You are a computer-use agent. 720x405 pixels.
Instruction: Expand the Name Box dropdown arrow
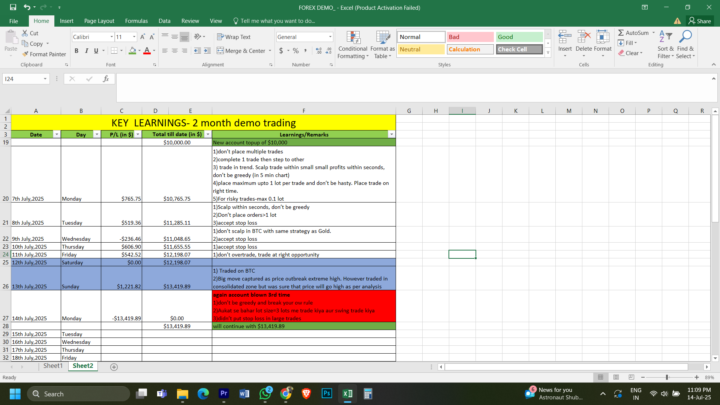pyautogui.click(x=45, y=79)
